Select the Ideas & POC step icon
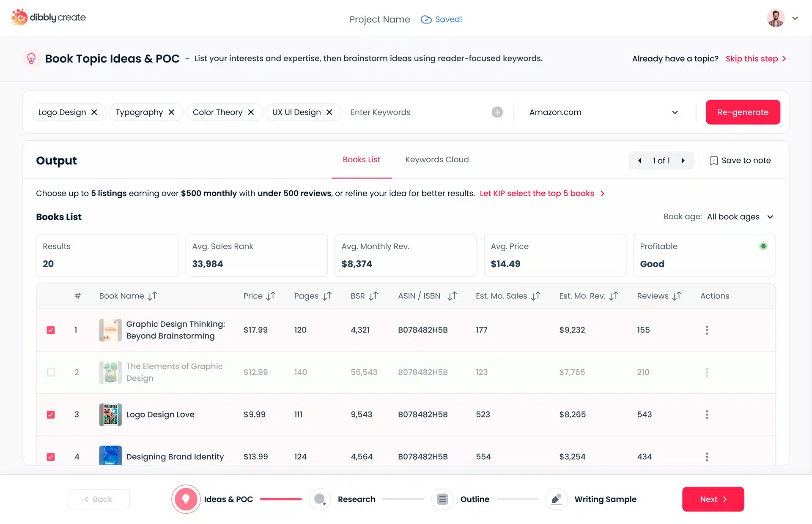Viewport: 812px width, 524px height. (186, 499)
